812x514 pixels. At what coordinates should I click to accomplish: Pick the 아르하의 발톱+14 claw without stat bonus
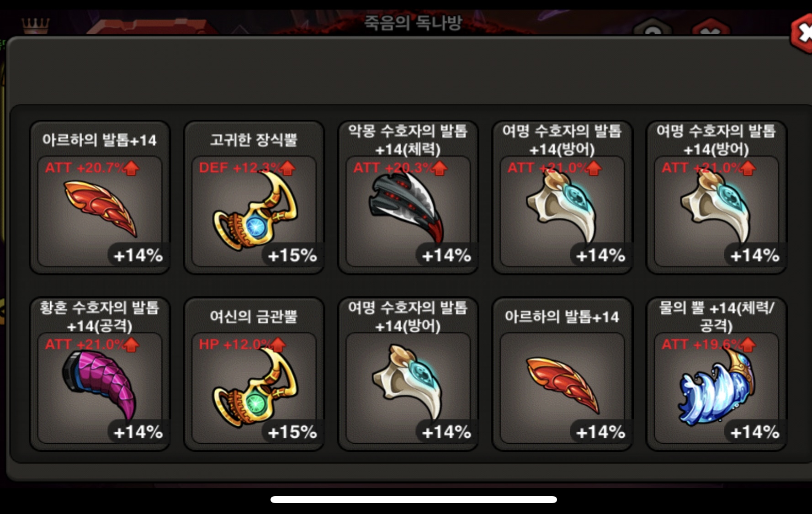[562, 374]
